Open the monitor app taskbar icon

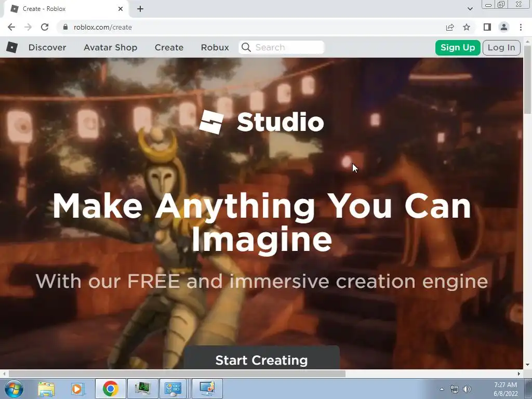pos(142,389)
